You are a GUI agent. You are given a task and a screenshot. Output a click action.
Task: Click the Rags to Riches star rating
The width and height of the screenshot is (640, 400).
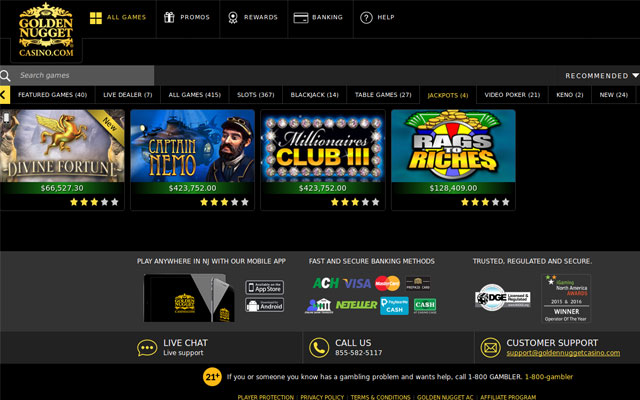point(485,202)
